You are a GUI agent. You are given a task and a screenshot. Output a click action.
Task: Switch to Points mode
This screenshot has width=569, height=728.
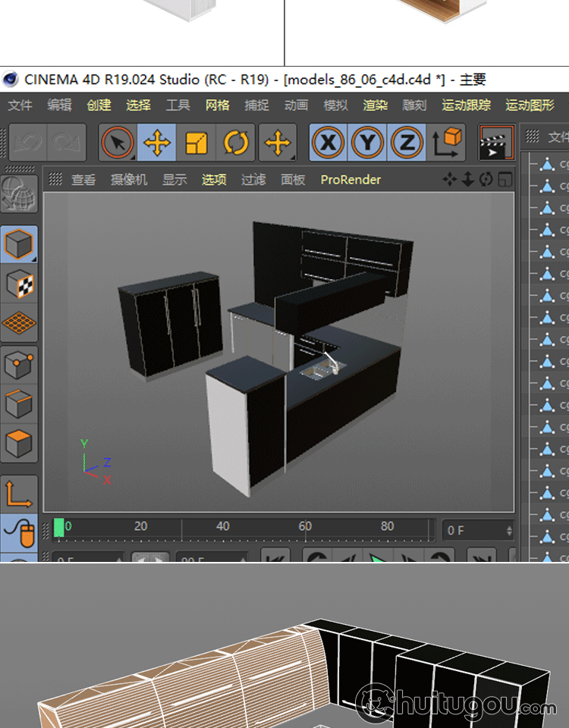click(19, 366)
